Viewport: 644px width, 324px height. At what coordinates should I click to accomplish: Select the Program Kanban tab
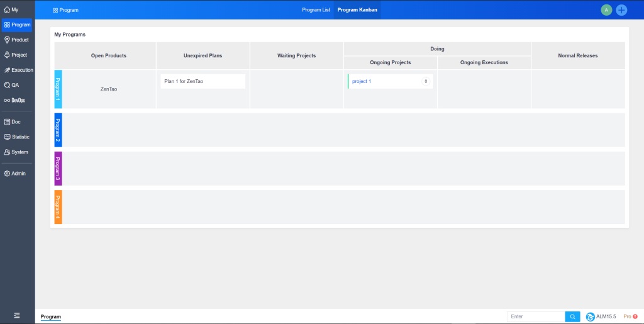pos(357,10)
